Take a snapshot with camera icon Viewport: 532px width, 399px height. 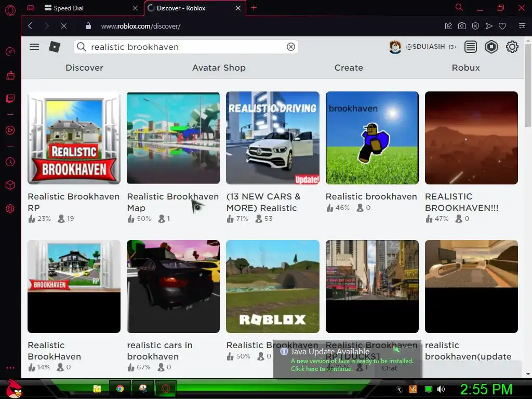coord(462,26)
